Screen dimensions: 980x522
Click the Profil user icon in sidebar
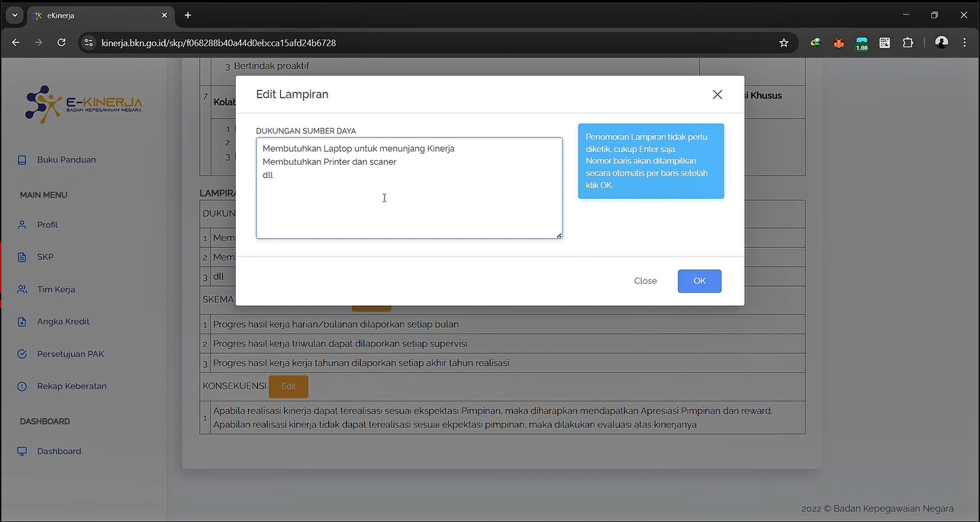22,224
